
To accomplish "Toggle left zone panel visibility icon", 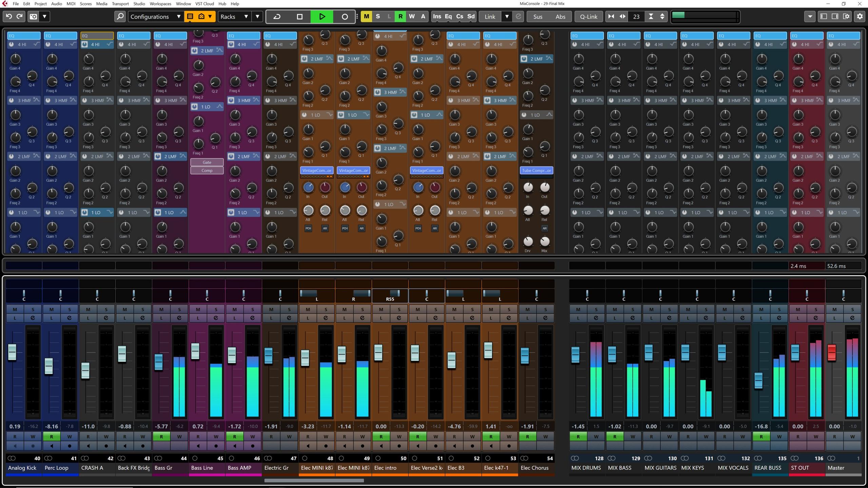I will [824, 16].
